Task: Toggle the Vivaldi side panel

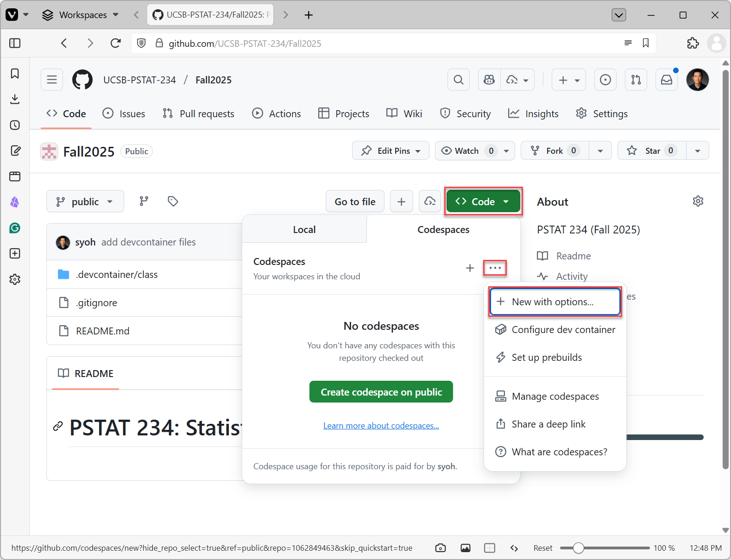Action: (15, 43)
